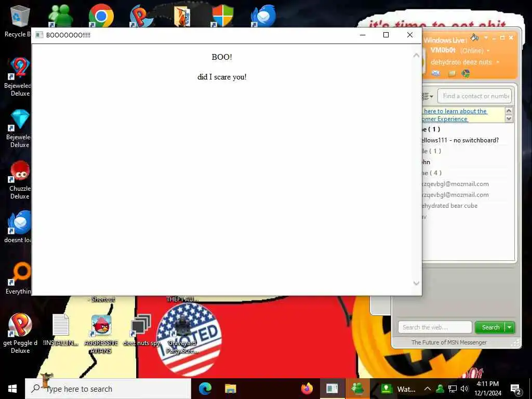Image resolution: width=532 pixels, height=399 pixels.
Task: Click the VM0b0t display name in Messenger
Action: tap(443, 50)
